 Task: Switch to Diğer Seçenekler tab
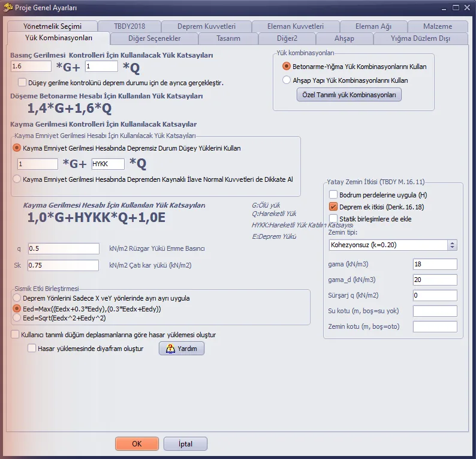pyautogui.click(x=154, y=38)
